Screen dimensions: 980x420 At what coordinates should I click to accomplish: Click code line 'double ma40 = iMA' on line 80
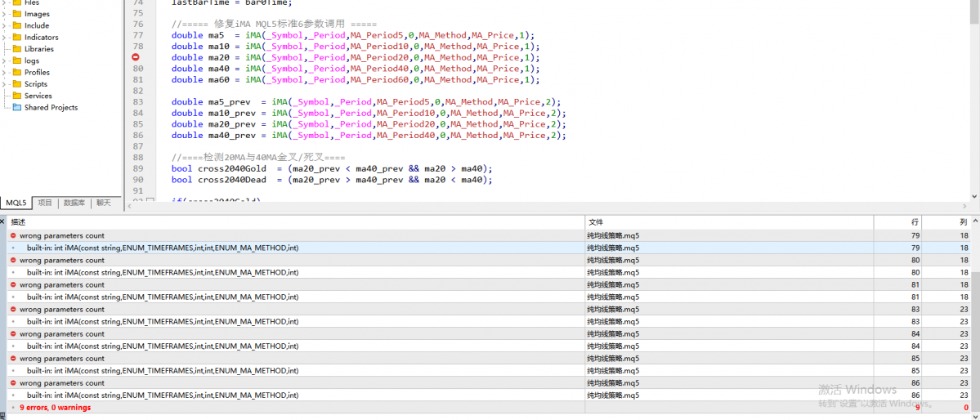[x=356, y=69]
